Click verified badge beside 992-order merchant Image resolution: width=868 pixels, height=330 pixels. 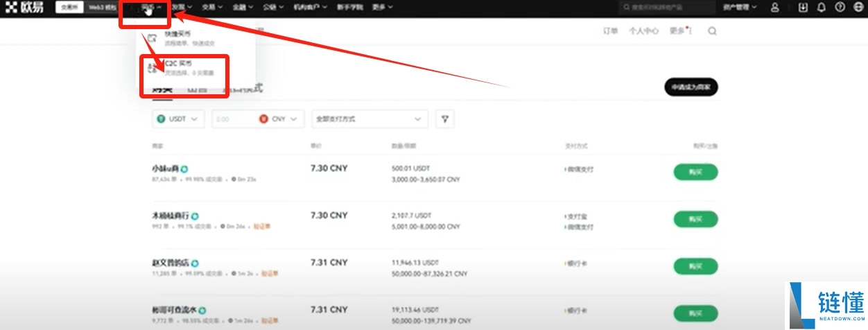click(x=196, y=216)
